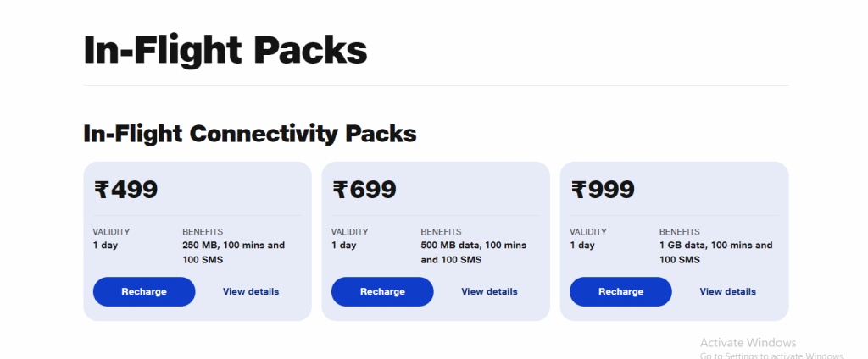Viewport: 868px width, 359px height.
Task: Click the Activate Windows watermark text
Action: tap(748, 343)
